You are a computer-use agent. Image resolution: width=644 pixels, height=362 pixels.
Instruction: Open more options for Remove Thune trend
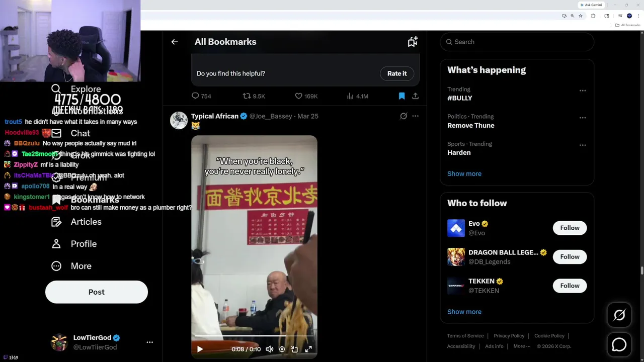[x=583, y=118]
